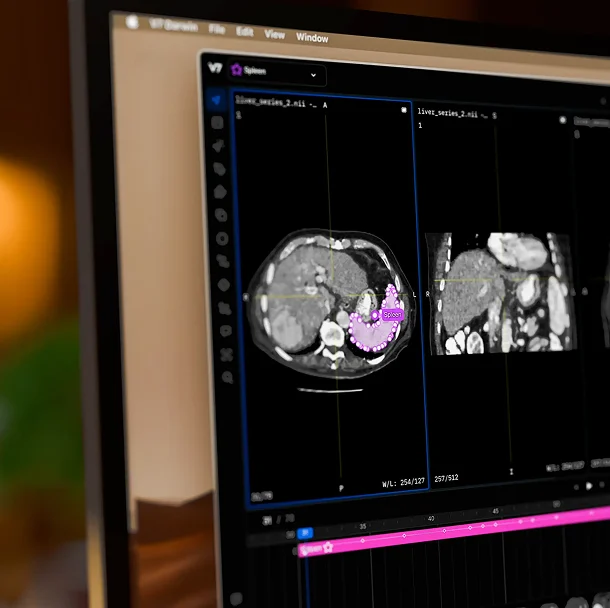The width and height of the screenshot is (610, 608).
Task: Open the Window menu
Action: click(x=312, y=38)
